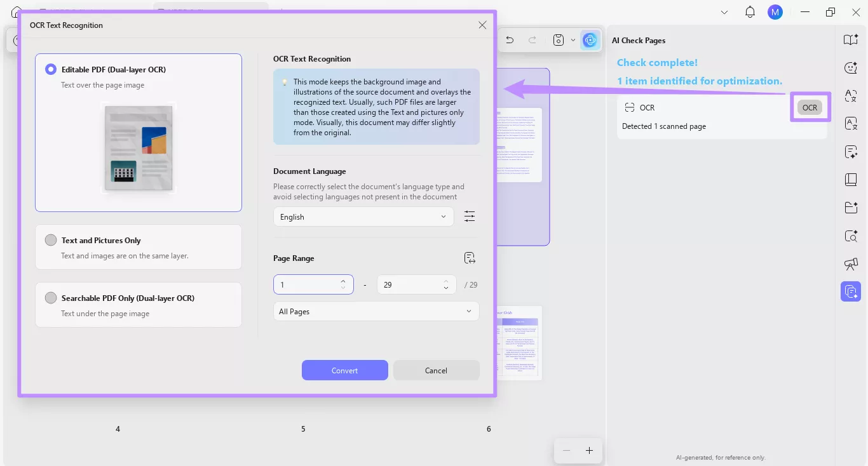The image size is (868, 466).
Task: Open the blue UPDF AI icon in toolbar
Action: 590,40
